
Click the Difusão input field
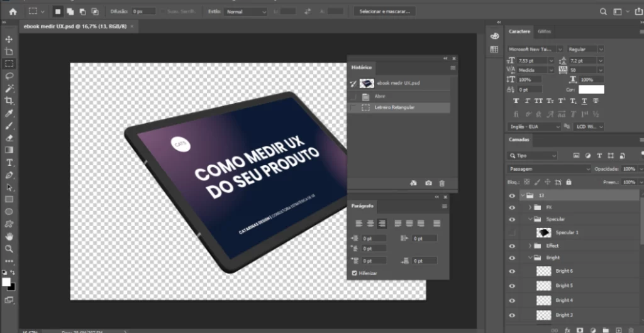(x=143, y=11)
